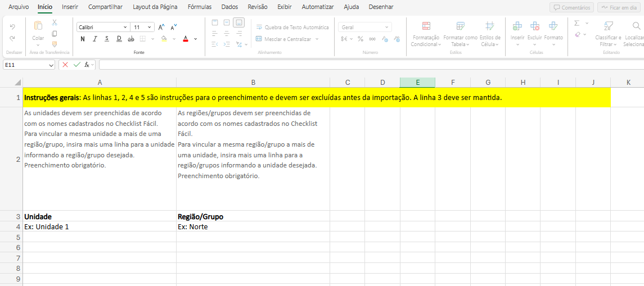Open Formatar como Tabela menu

click(461, 34)
